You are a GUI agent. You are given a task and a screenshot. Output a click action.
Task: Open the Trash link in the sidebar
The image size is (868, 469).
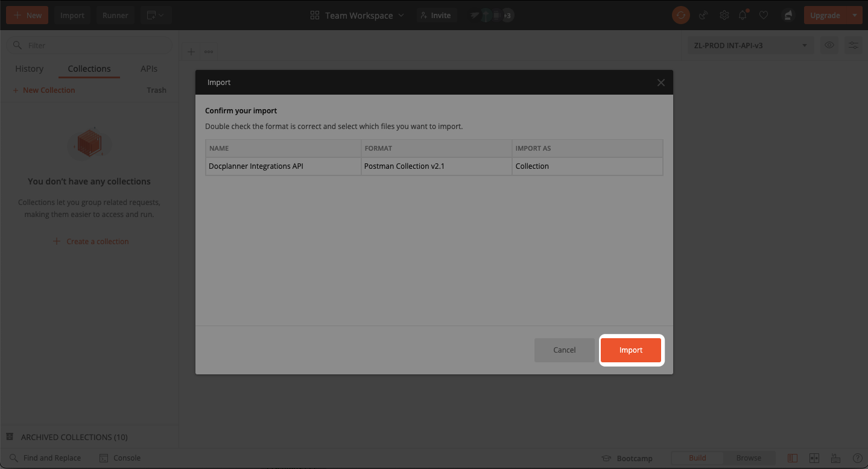[x=156, y=90]
